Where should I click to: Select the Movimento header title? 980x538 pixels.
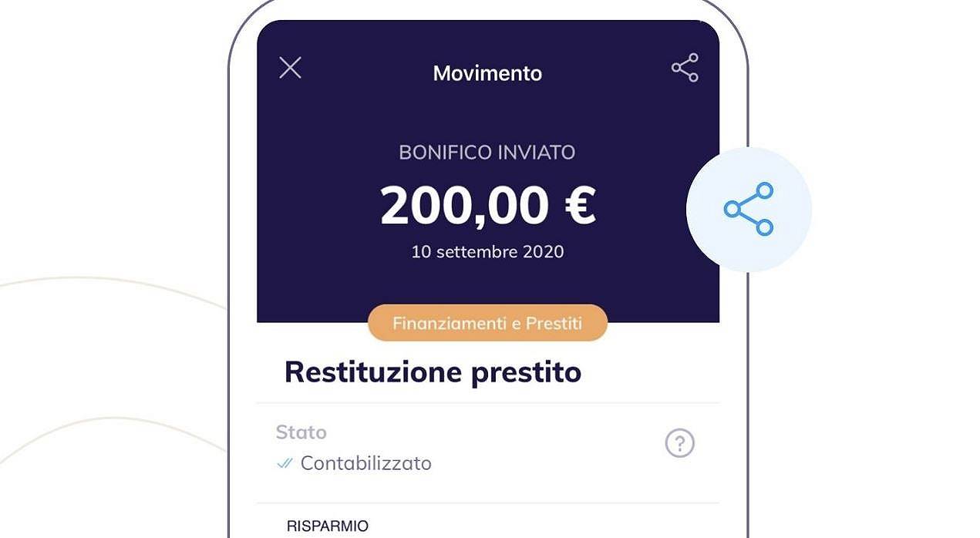(x=487, y=72)
